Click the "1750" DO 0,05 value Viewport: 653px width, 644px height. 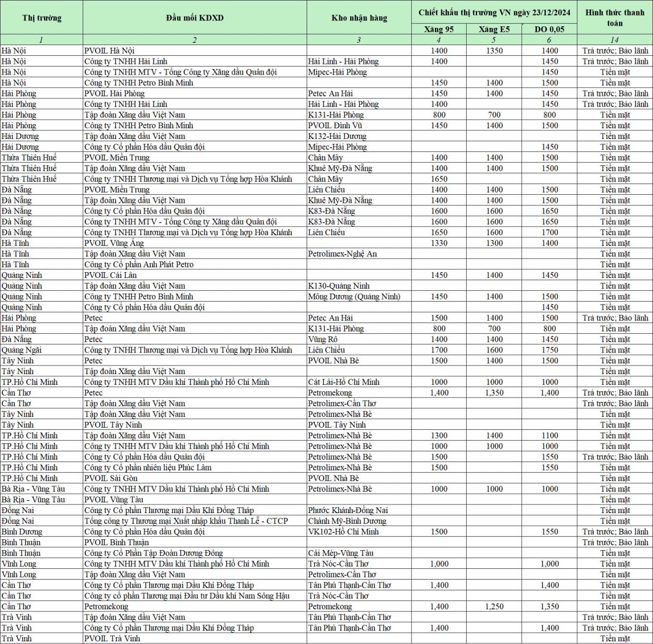(x=549, y=350)
